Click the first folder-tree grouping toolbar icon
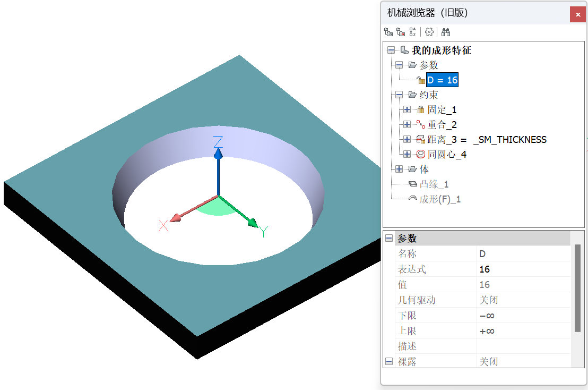588x390 pixels. point(388,32)
